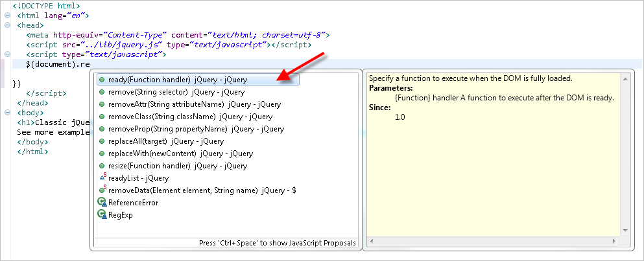
Task: Pick the ReferenceError proposal
Action: click(133, 203)
